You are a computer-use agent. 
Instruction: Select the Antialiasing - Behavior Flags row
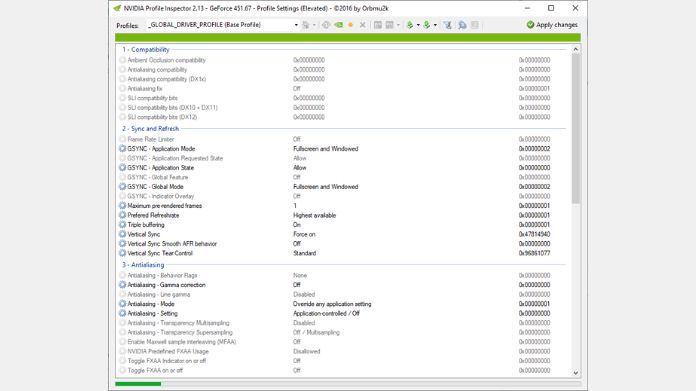[342, 276]
